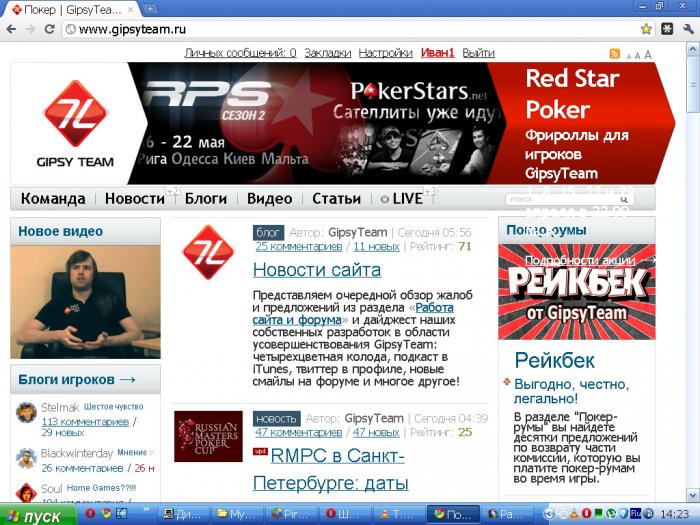The width and height of the screenshot is (700, 525).
Task: Click the site search input field
Action: (562, 199)
